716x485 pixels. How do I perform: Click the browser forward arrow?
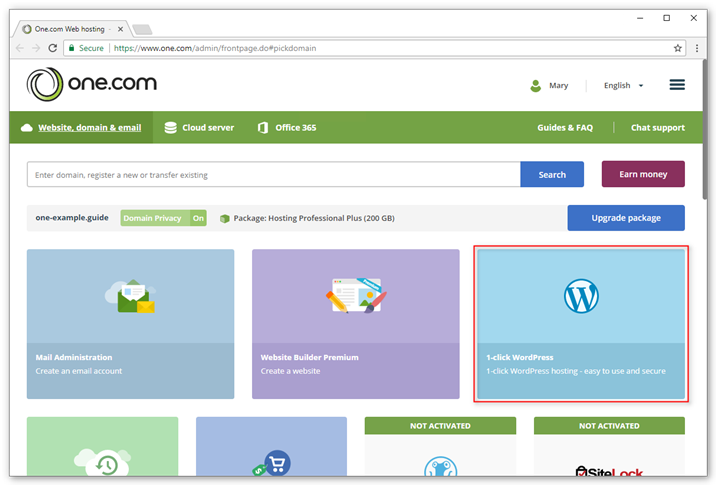point(36,48)
